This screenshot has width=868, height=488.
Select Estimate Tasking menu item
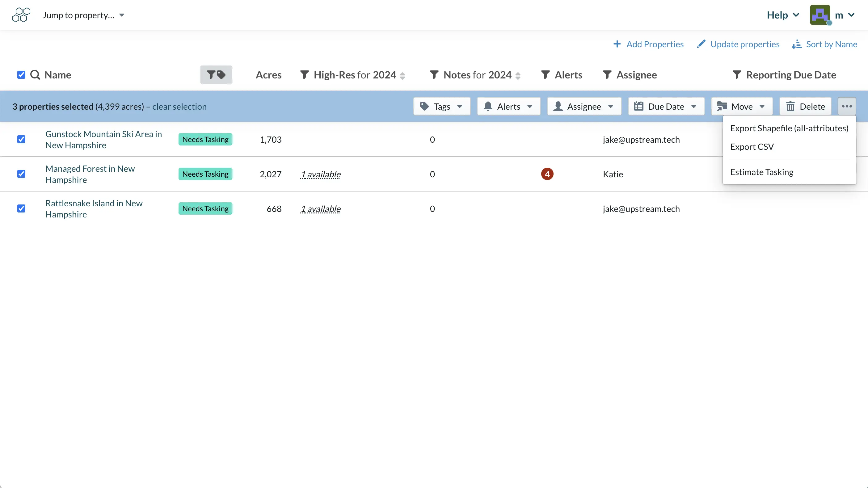(761, 172)
